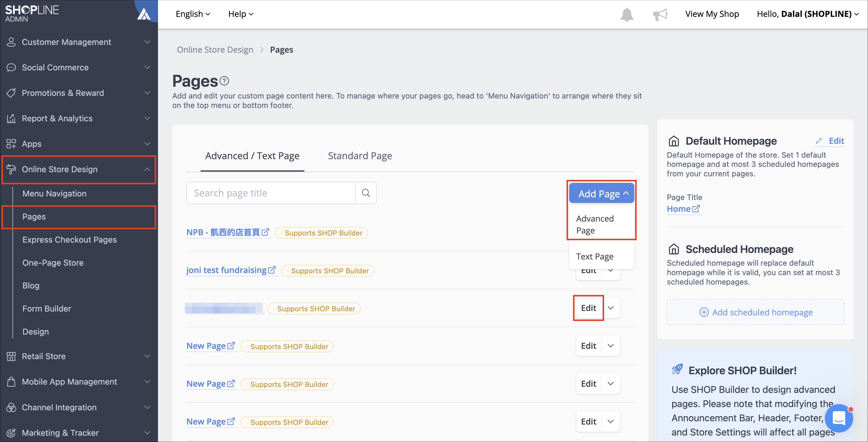Click Edit for the blurred page row
The image size is (868, 442).
[589, 308]
